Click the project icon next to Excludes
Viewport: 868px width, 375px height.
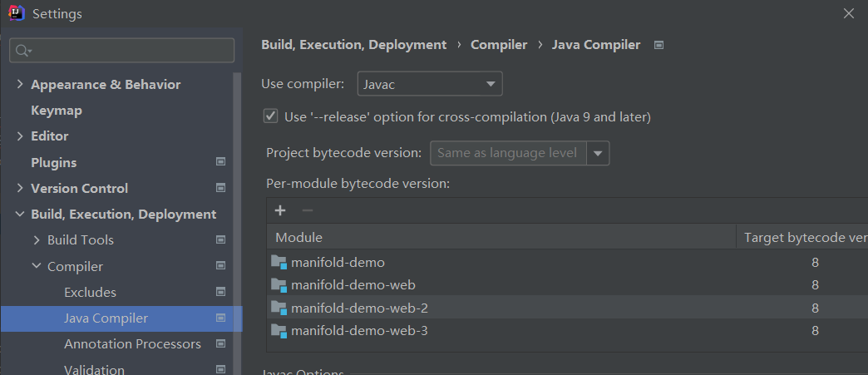point(221,292)
